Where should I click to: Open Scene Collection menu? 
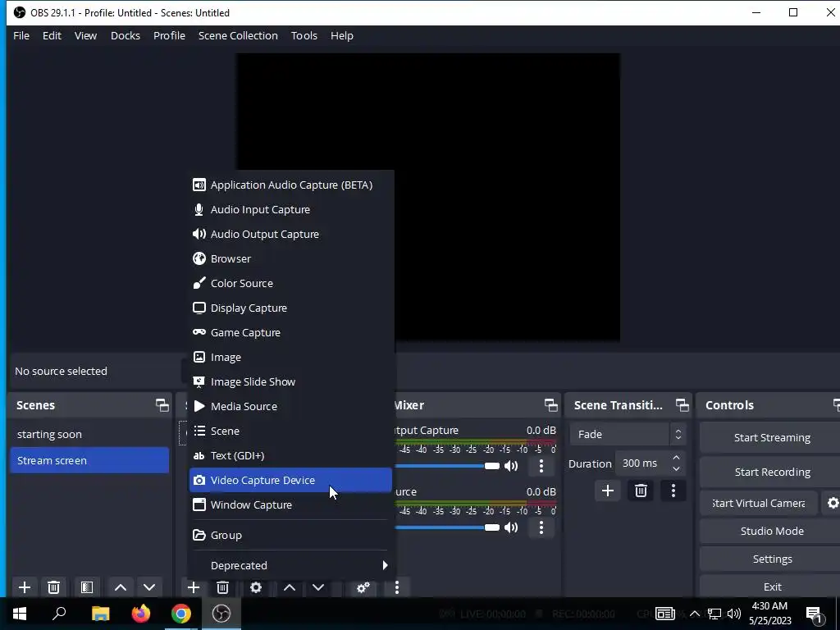[x=238, y=35]
